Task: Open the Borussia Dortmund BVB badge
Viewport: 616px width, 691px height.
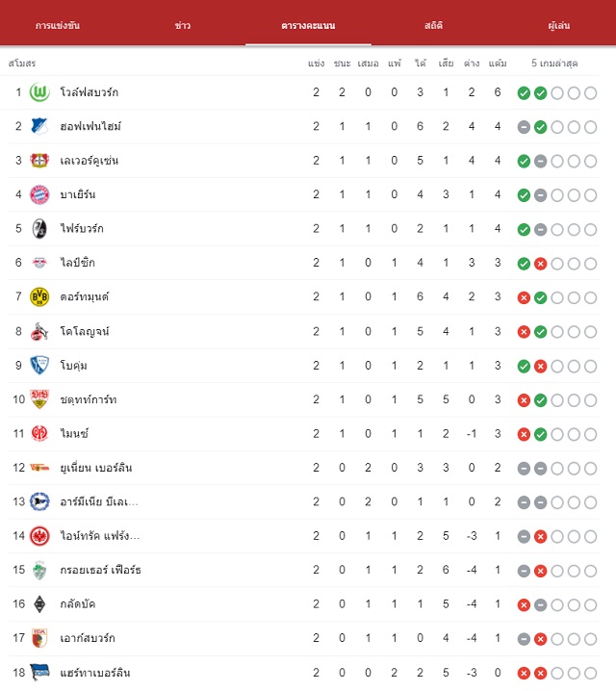Action: tap(39, 297)
